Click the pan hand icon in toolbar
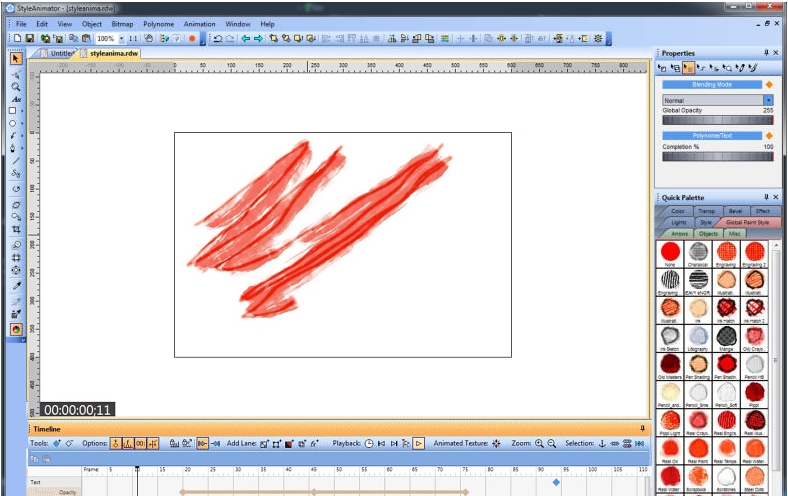Image resolution: width=788 pixels, height=496 pixels. click(x=149, y=38)
